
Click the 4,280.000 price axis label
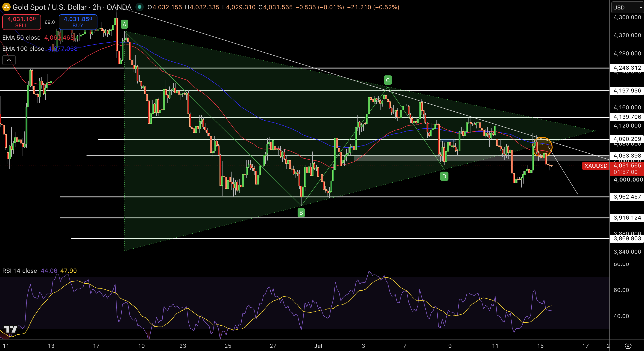(627, 54)
